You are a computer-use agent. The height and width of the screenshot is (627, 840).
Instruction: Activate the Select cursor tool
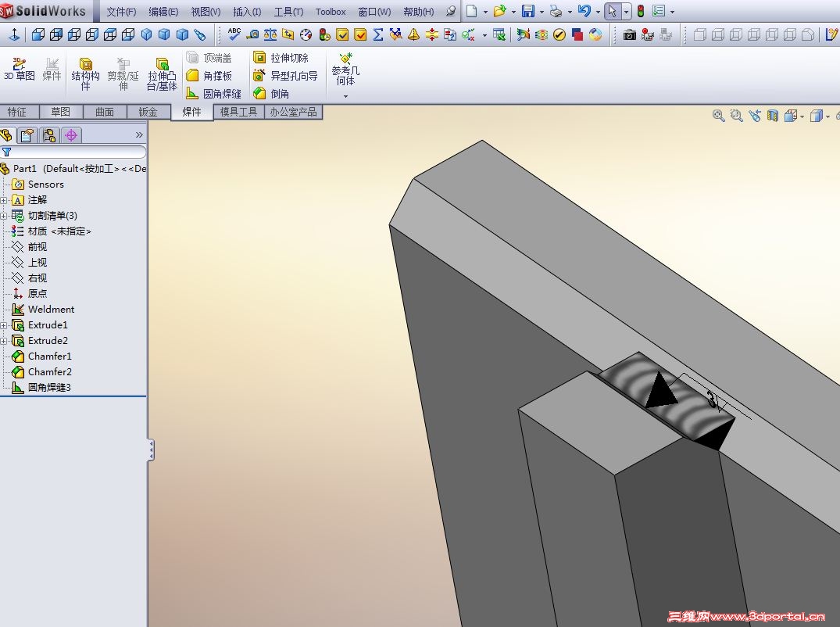[613, 11]
